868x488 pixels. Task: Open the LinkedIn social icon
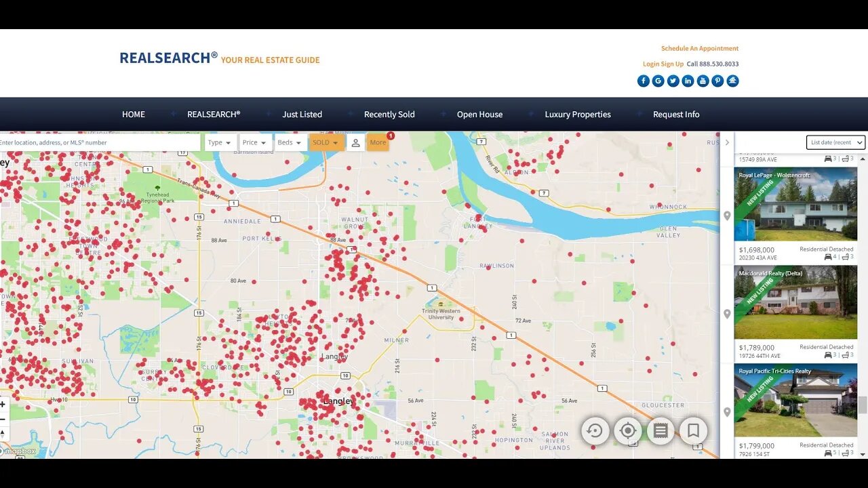coord(688,81)
